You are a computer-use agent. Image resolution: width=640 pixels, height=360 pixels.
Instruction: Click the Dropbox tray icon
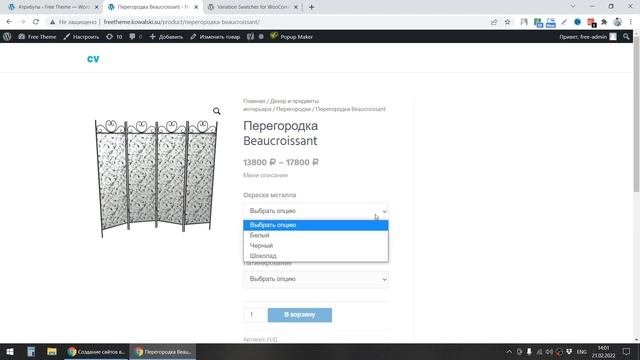tap(569, 351)
